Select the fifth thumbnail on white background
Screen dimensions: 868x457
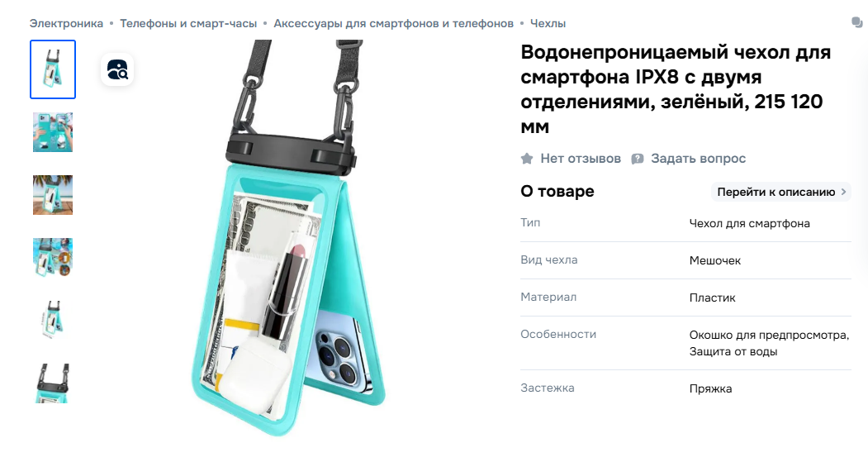[53, 320]
